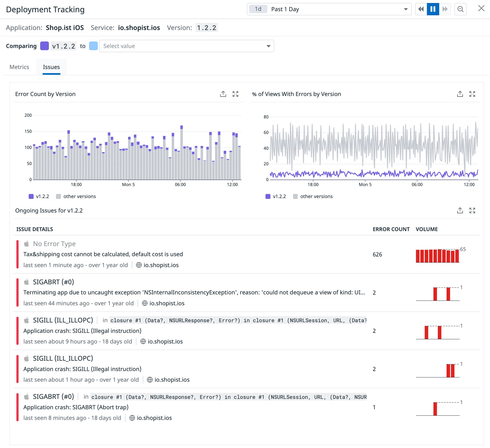The width and height of the screenshot is (490, 448).
Task: Export the % of Views With Errors chart
Action: point(460,94)
